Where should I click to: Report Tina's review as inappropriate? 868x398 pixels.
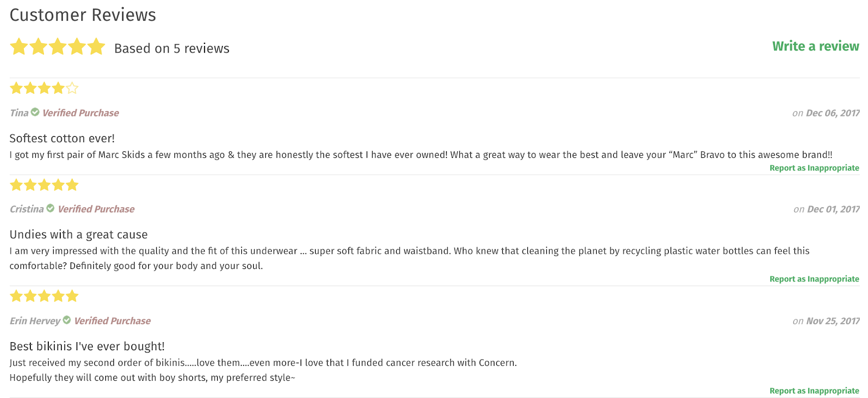click(814, 168)
